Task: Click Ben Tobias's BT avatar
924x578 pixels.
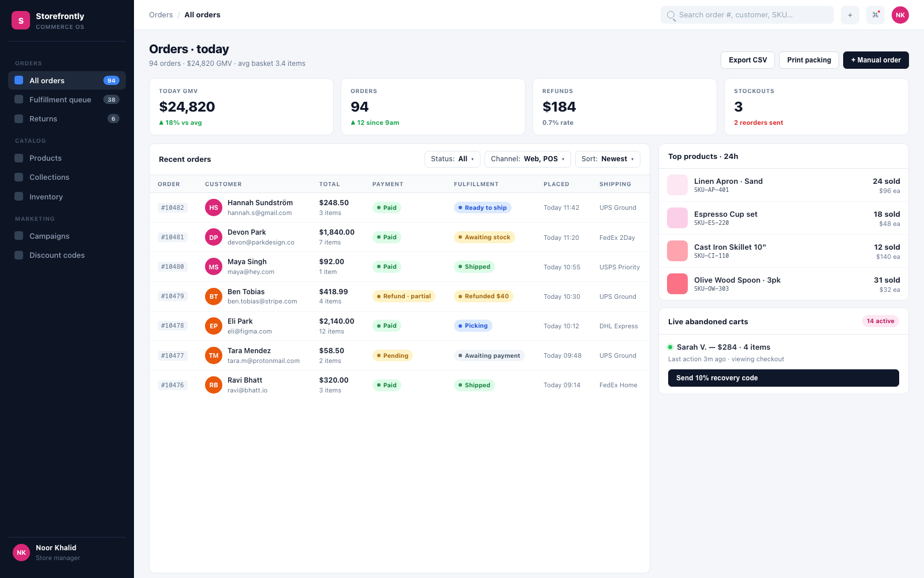Action: pyautogui.click(x=214, y=297)
